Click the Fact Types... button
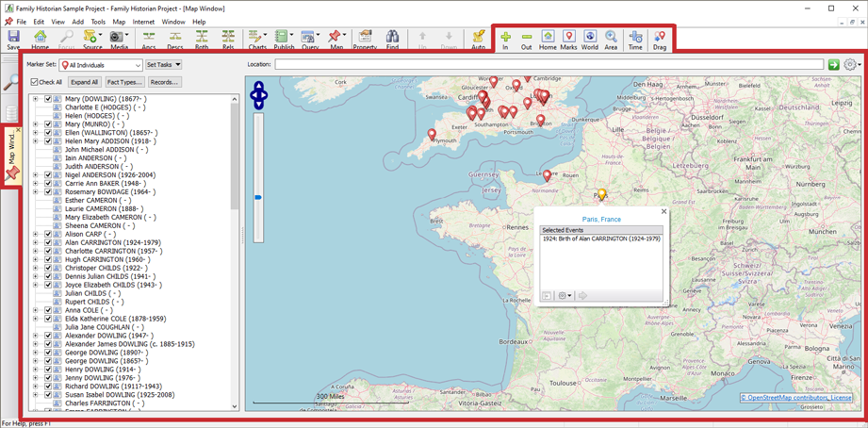The height and width of the screenshot is (428, 868). point(125,82)
